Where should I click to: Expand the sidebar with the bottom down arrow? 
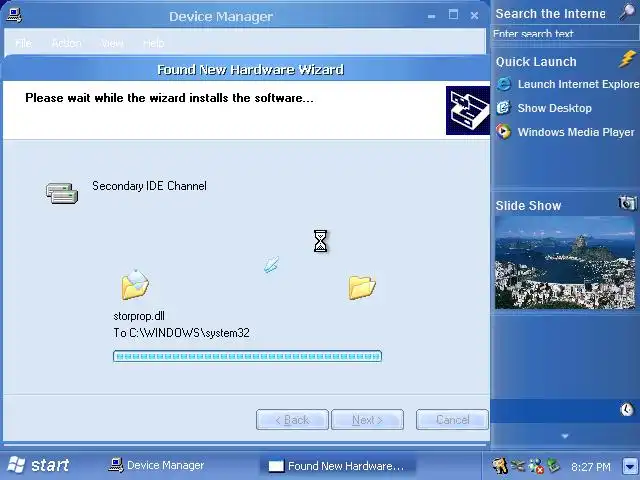(x=565, y=436)
